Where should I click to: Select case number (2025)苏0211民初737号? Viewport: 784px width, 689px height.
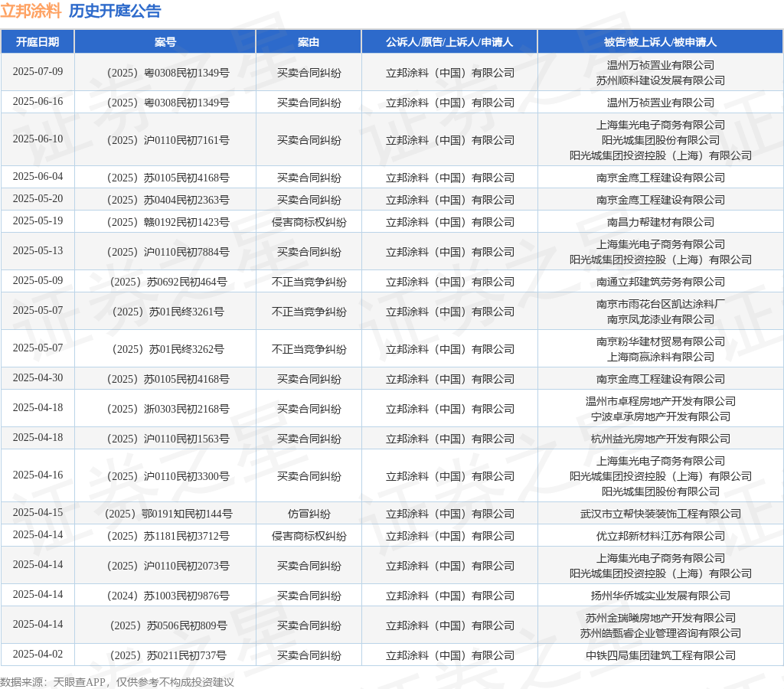click(168, 655)
